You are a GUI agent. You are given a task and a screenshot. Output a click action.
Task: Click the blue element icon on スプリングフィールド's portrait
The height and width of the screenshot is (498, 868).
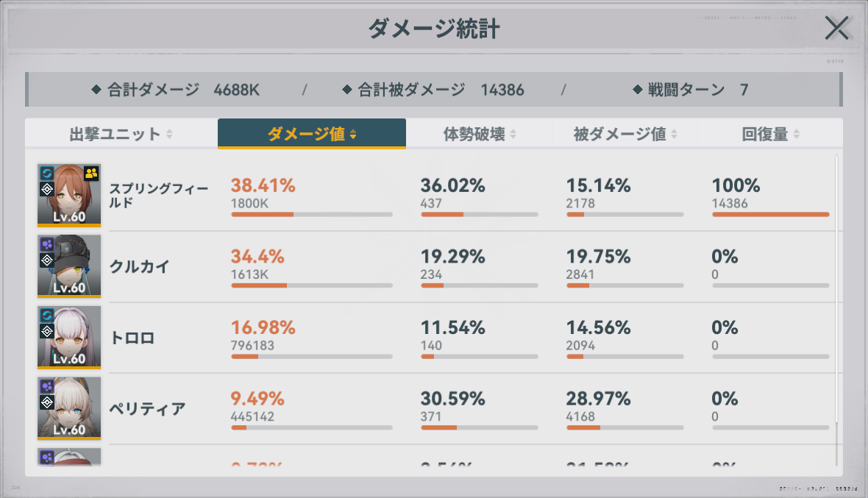coord(47,174)
